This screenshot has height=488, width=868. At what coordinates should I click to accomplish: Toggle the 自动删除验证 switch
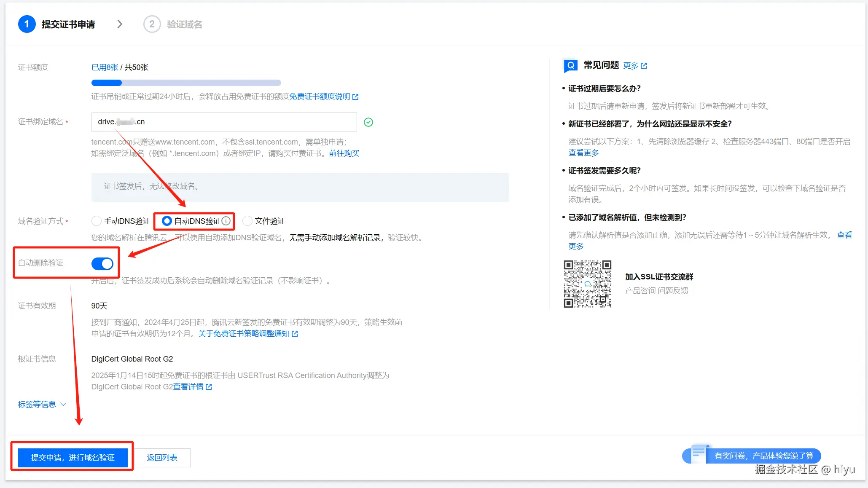click(x=102, y=264)
